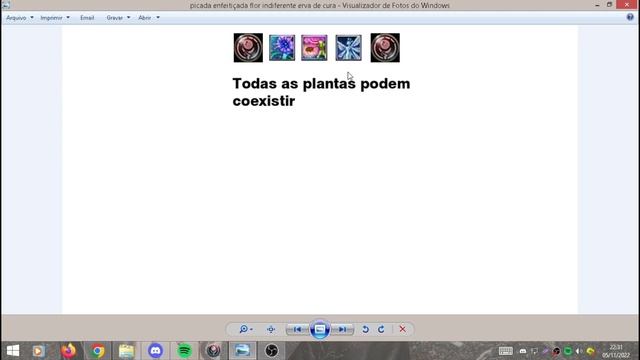Go to the next photo
Screen dimensions: 640x360
tap(342, 329)
